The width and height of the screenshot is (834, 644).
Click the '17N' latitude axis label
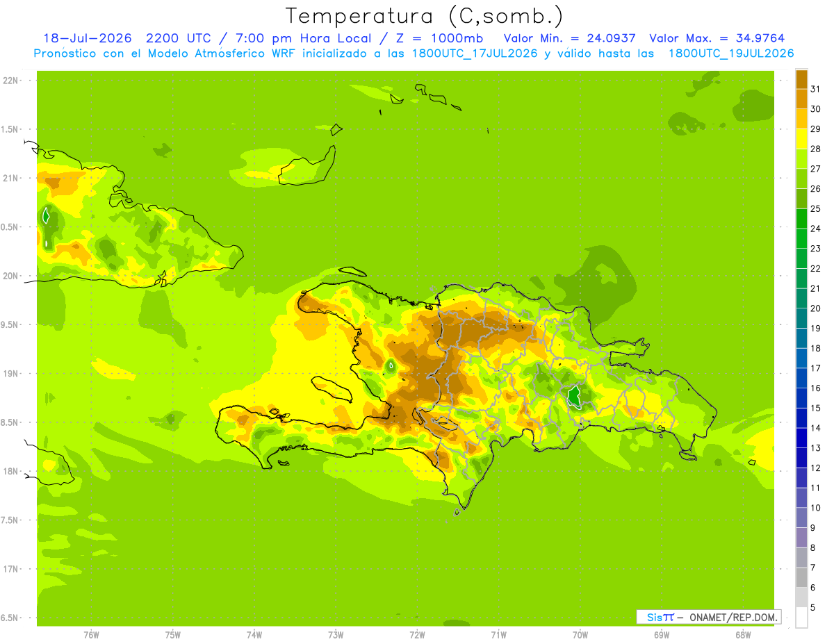(x=10, y=568)
